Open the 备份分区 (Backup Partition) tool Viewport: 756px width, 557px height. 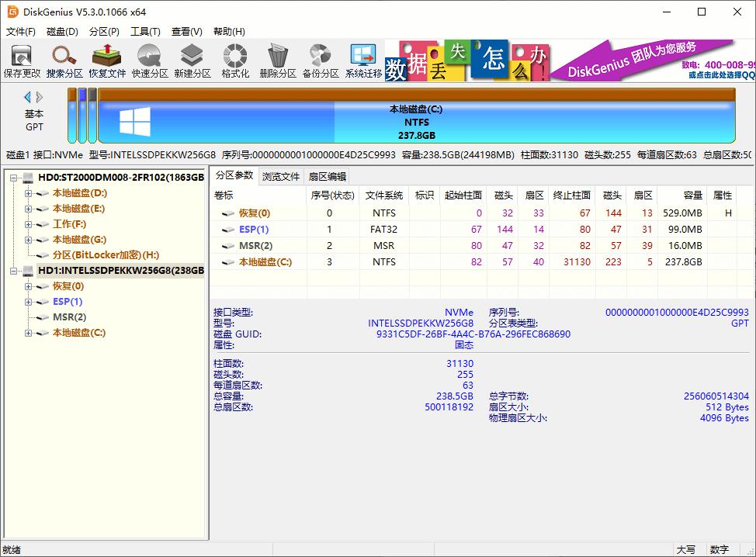pyautogui.click(x=320, y=61)
